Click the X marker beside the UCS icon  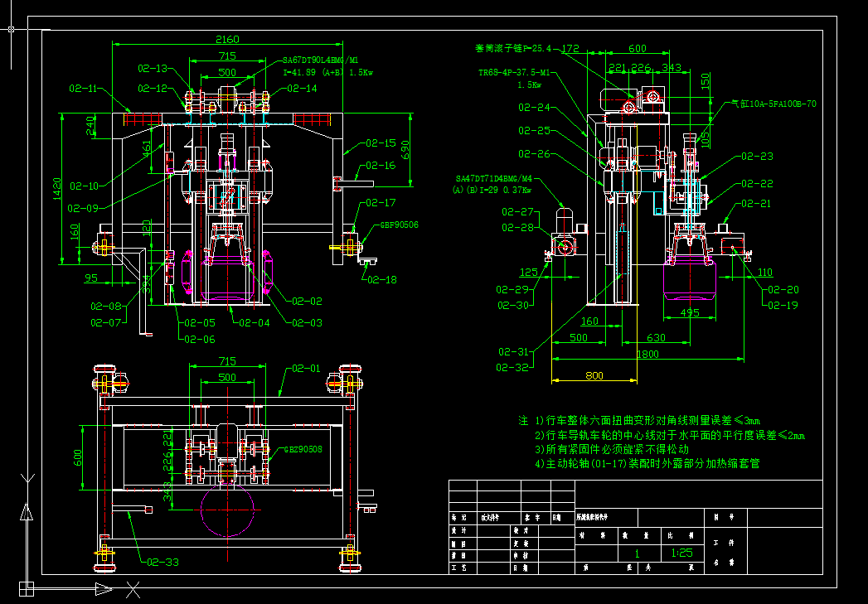[x=133, y=590]
